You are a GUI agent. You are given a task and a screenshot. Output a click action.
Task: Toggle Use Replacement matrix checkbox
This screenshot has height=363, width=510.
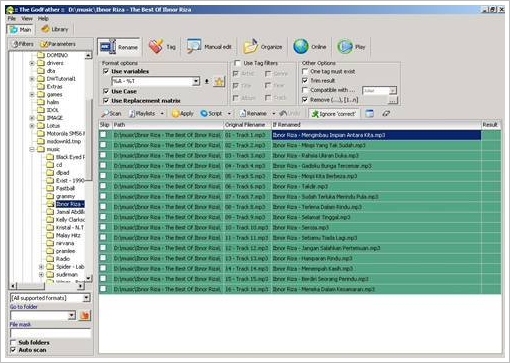106,101
